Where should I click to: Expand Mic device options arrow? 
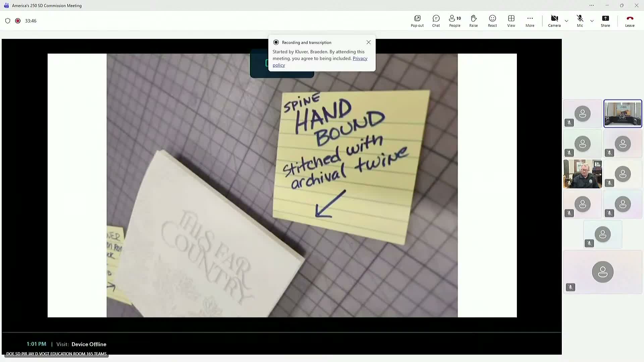tap(592, 21)
